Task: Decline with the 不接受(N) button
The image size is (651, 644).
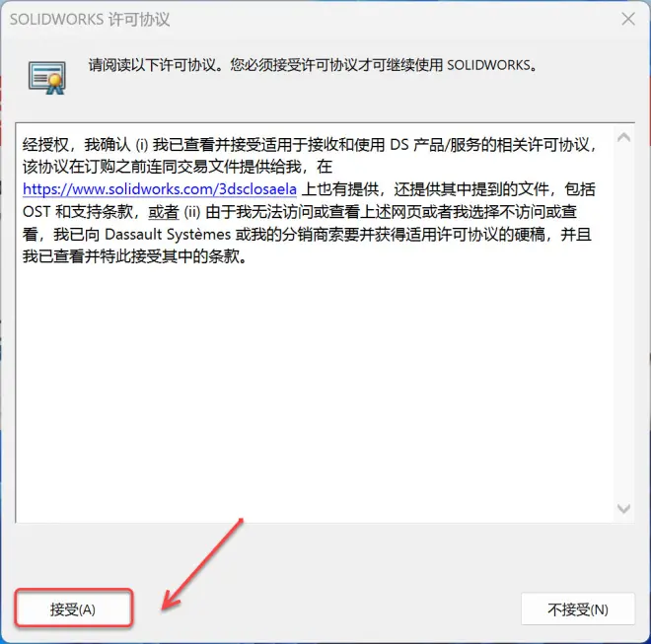Action: tap(577, 609)
